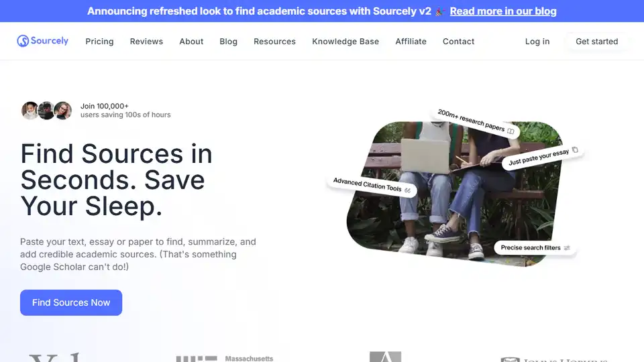Click the Join 100,000+ text
This screenshot has height=362, width=644.
pyautogui.click(x=105, y=106)
